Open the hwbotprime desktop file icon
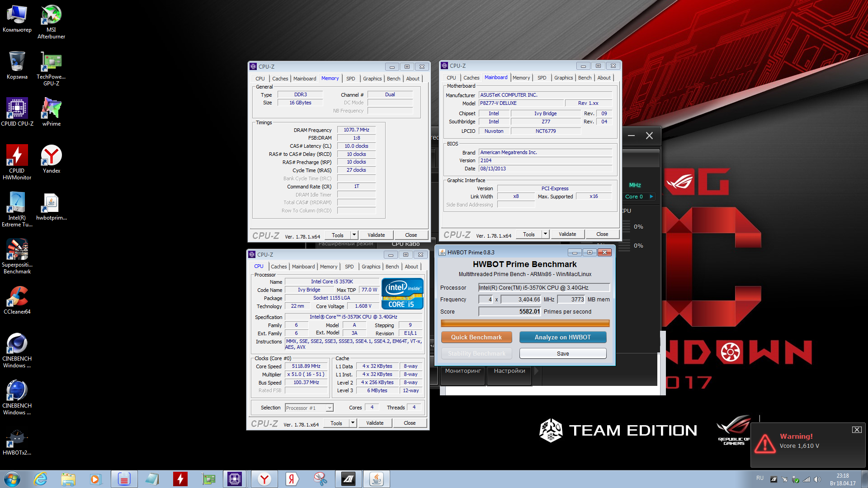 pyautogui.click(x=51, y=206)
